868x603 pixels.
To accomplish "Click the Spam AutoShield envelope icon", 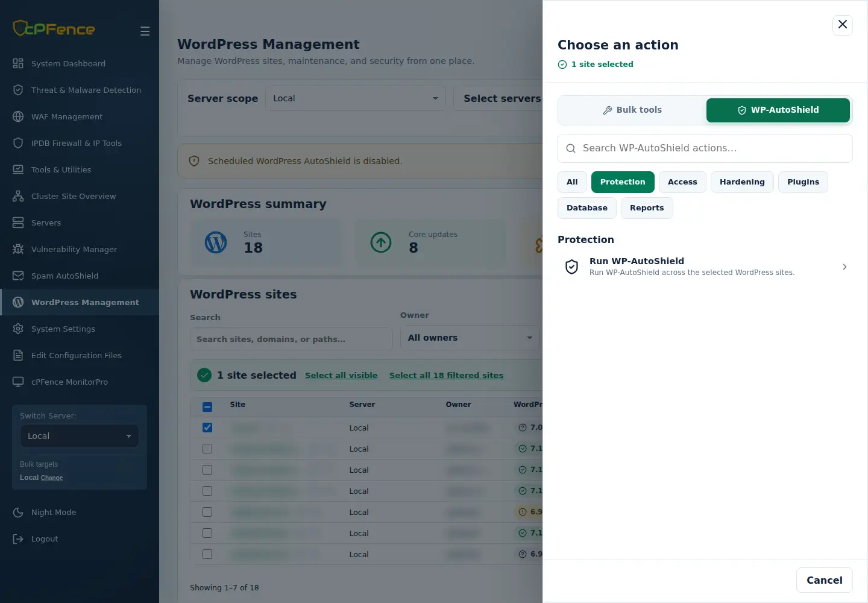I will coord(18,276).
